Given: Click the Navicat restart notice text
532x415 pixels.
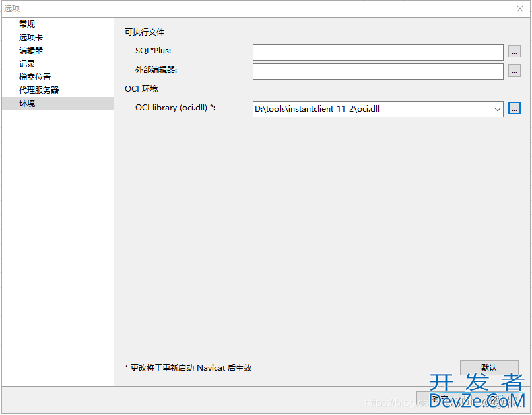Looking at the screenshot, I should coord(188,368).
